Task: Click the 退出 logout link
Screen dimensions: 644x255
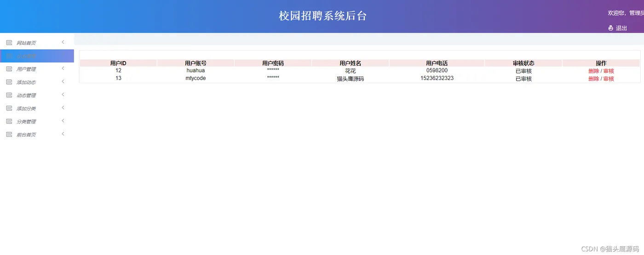Action: point(621,28)
